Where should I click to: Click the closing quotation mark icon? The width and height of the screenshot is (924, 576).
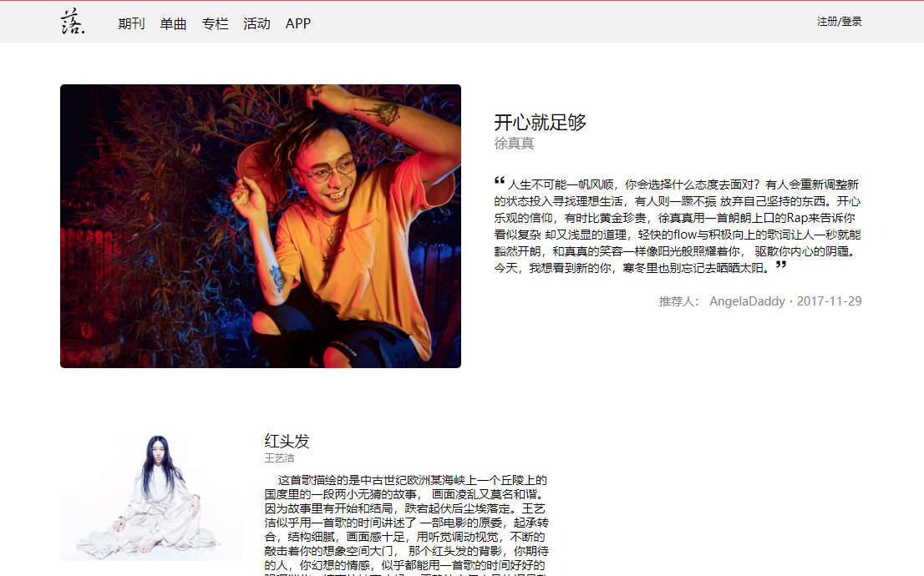coord(781,265)
